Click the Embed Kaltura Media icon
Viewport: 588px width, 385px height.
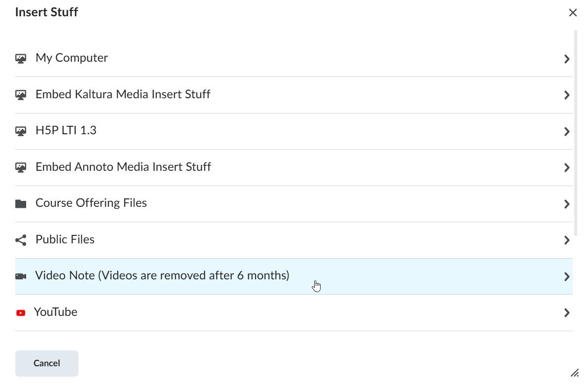click(x=21, y=95)
